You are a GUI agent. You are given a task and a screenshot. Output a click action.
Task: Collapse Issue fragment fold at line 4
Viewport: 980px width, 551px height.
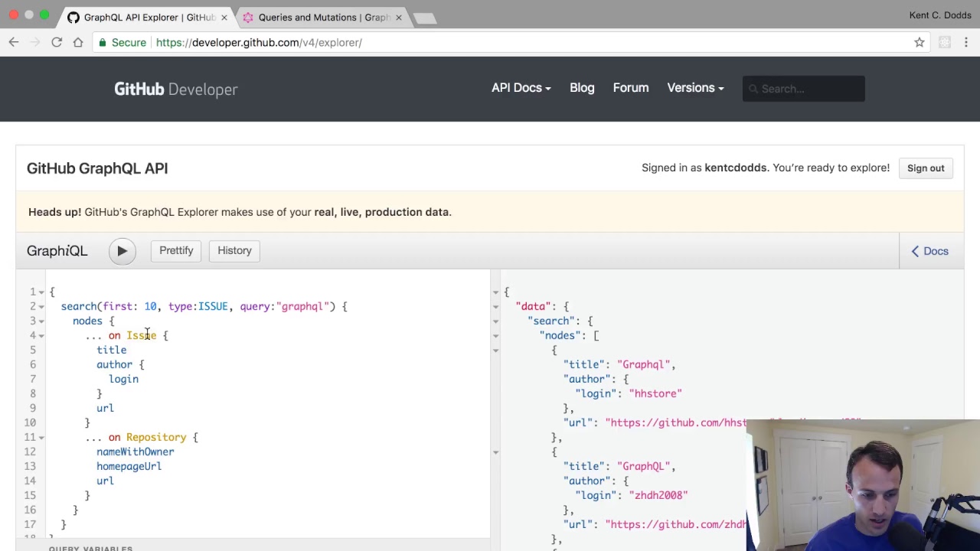41,336
